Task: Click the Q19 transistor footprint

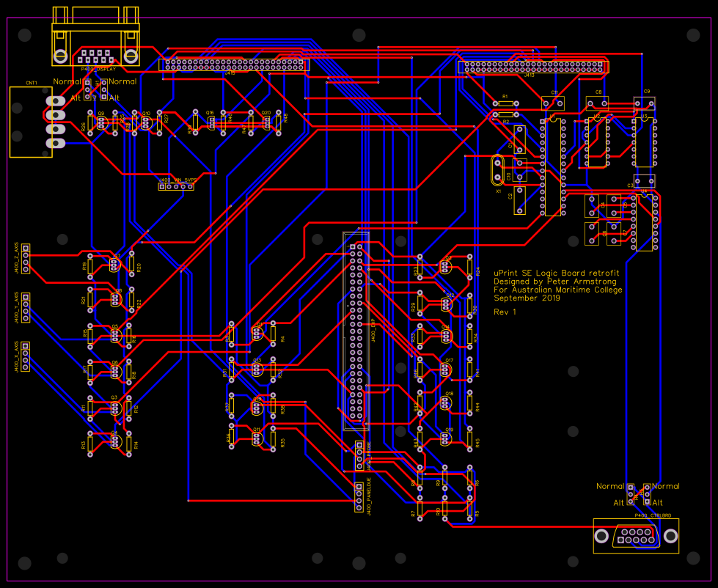Action: (446, 439)
